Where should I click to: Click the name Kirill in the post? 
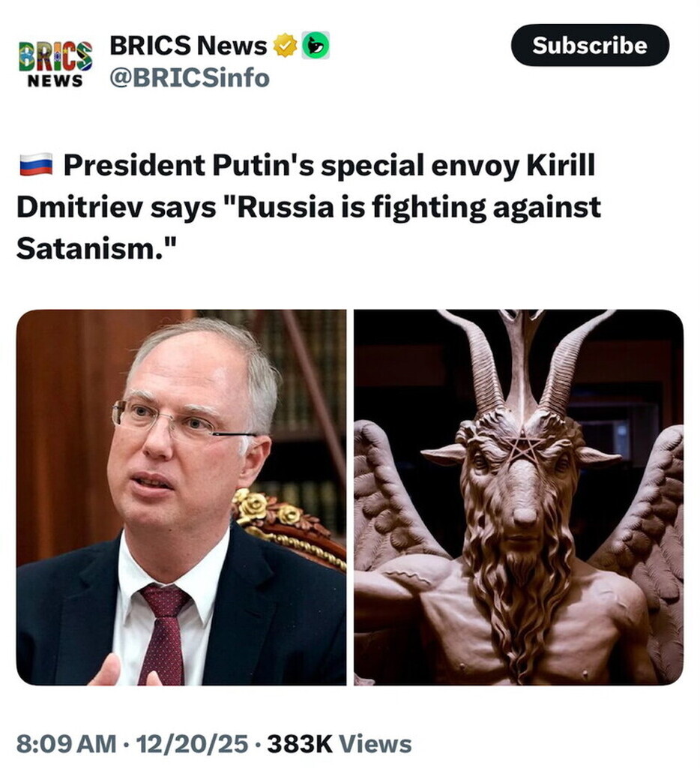(561, 165)
